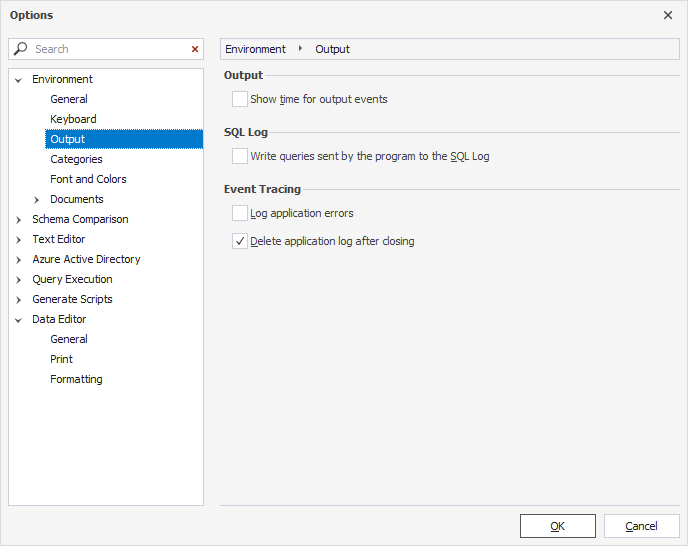This screenshot has height=546, width=688.
Task: Enable Show time for output events
Action: pyautogui.click(x=240, y=99)
